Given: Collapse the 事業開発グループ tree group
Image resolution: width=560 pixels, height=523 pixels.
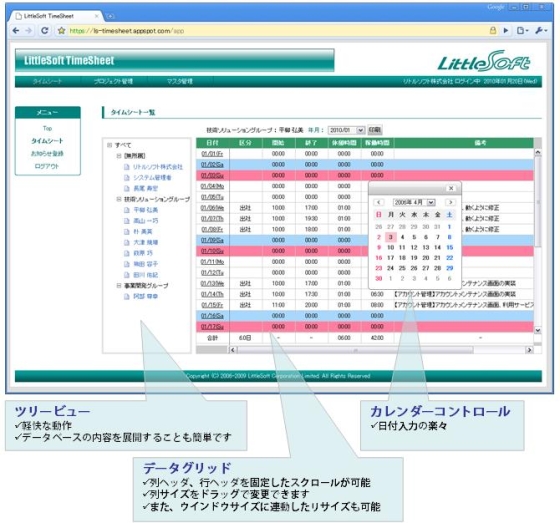Looking at the screenshot, I should click(119, 286).
